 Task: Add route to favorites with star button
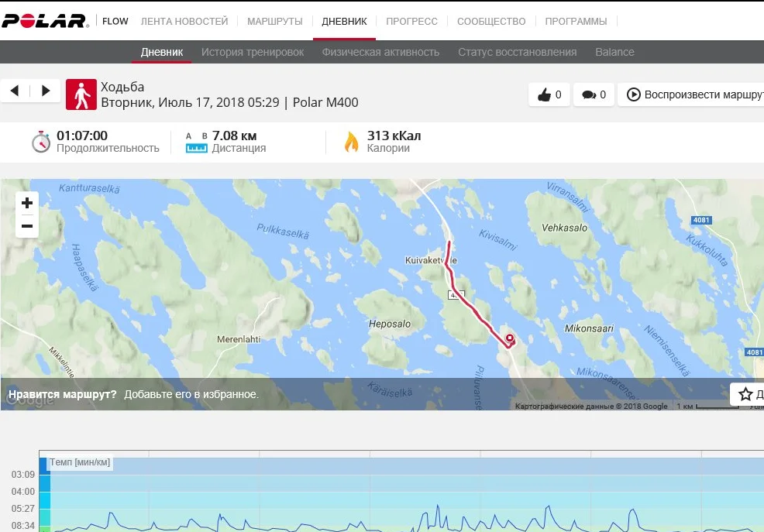point(746,393)
